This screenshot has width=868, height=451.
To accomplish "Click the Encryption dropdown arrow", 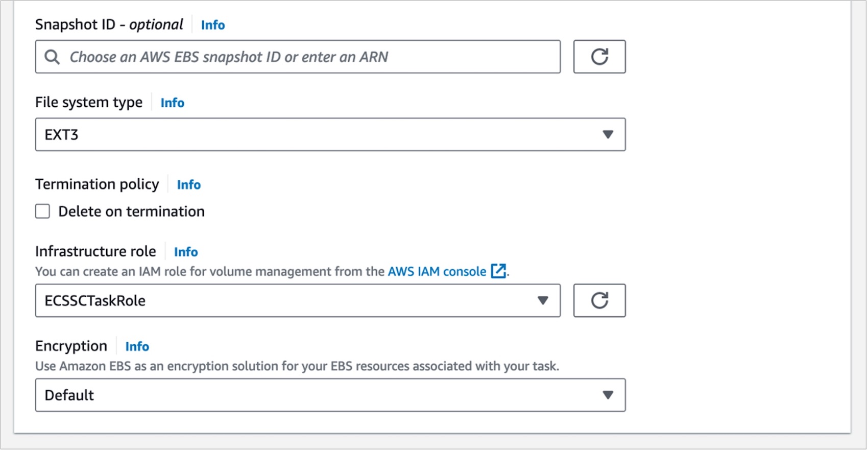I will point(607,395).
